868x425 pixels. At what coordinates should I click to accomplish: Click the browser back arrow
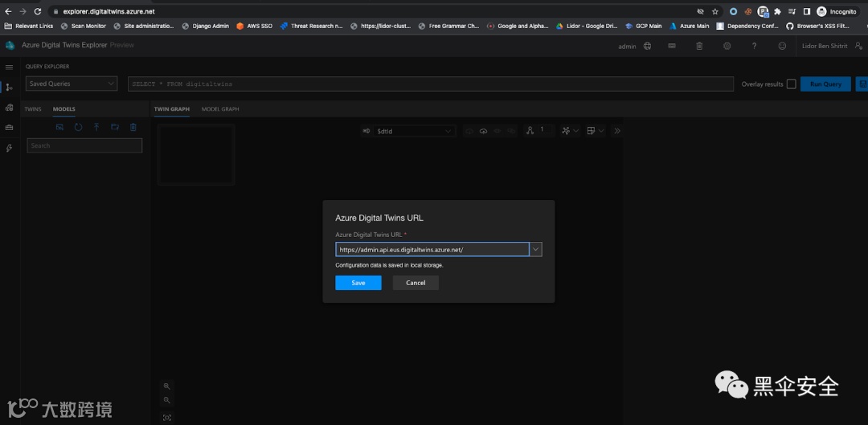[x=8, y=11]
